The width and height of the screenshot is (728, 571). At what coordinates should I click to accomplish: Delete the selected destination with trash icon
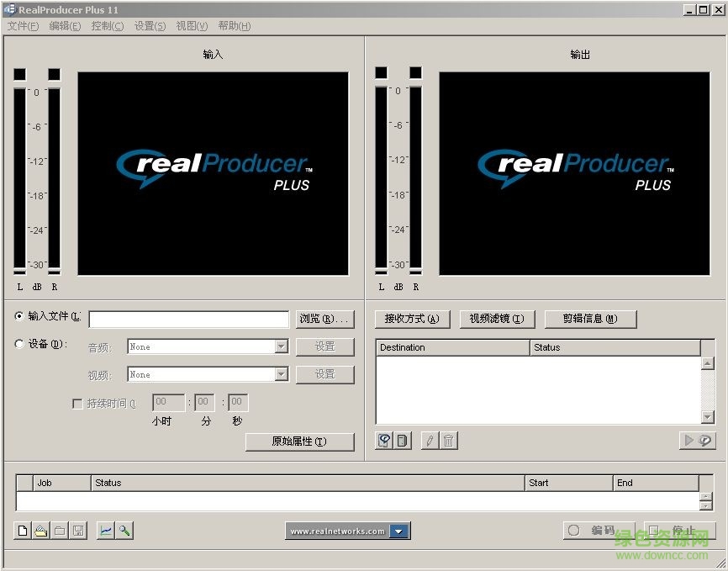450,440
